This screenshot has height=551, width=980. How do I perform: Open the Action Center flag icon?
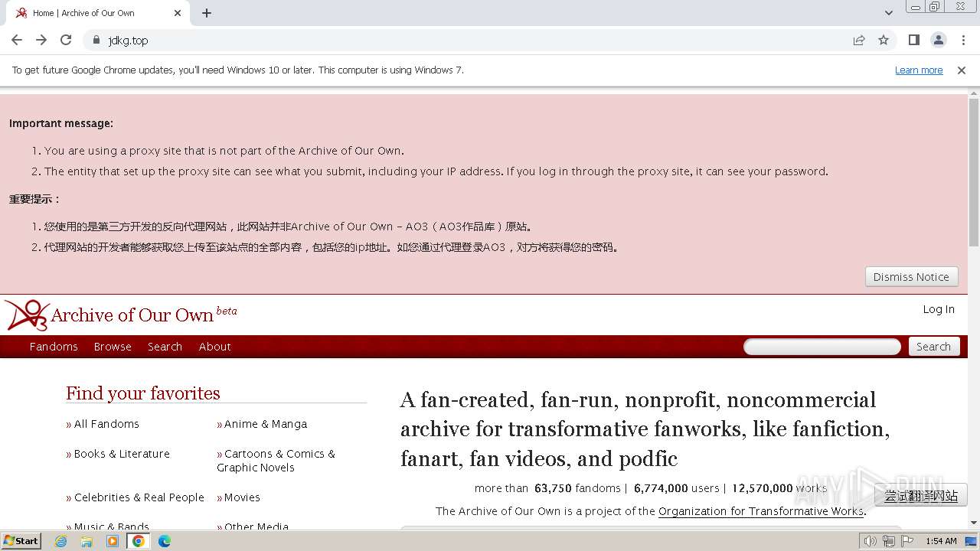coord(907,541)
